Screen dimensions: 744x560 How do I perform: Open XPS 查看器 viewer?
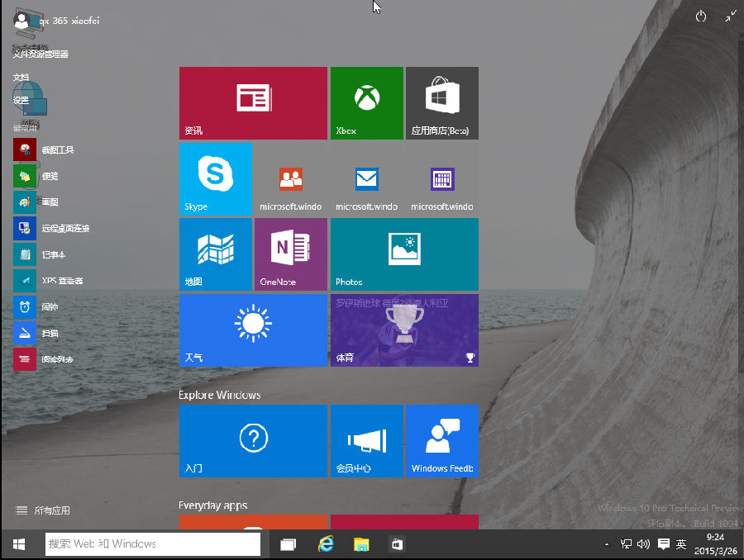[x=49, y=281]
